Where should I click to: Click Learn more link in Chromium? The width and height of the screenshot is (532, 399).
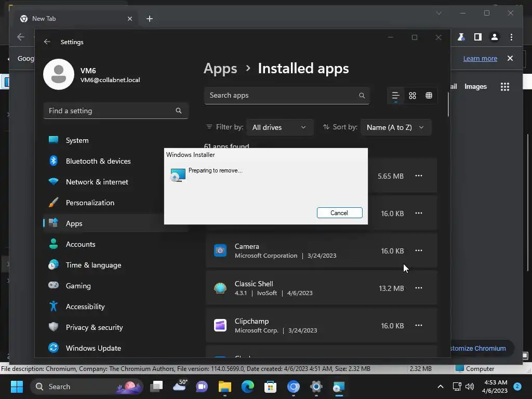tap(480, 58)
